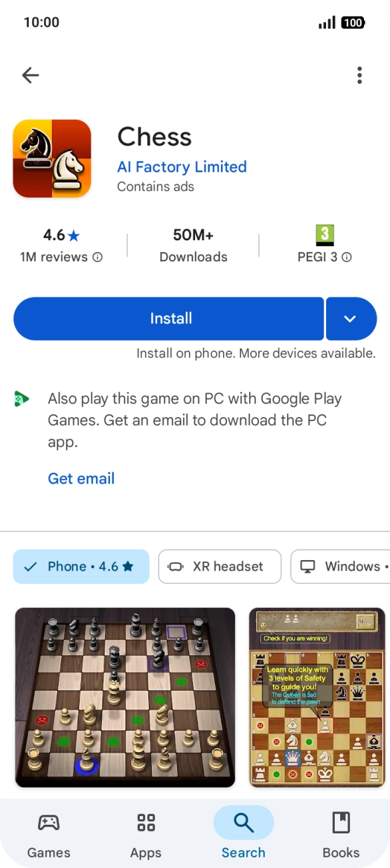Tap the back arrow at the top
The image size is (390, 868).
pyautogui.click(x=30, y=75)
